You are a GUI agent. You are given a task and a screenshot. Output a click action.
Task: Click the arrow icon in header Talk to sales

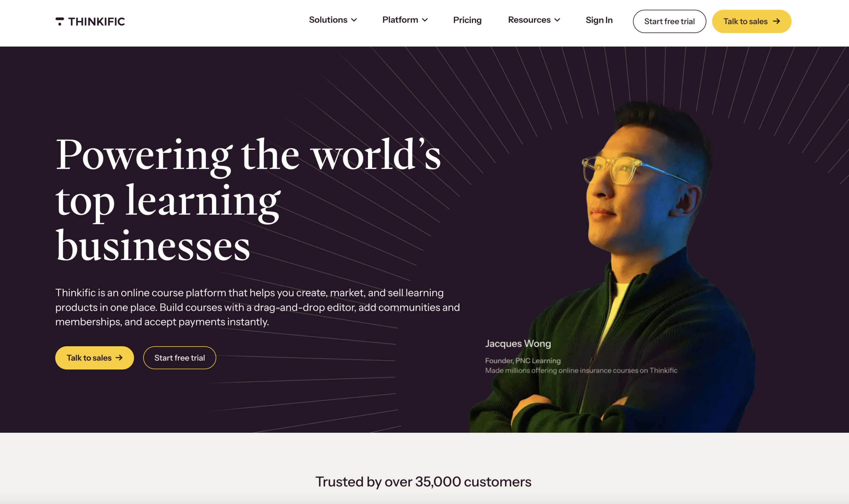pos(776,21)
